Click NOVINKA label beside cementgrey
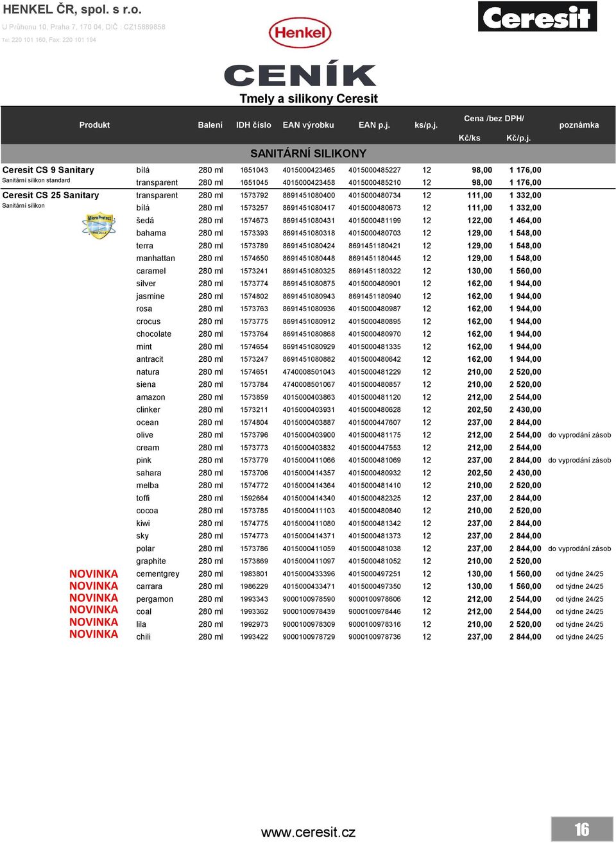Screen dimensions: 616x843 click(x=94, y=574)
